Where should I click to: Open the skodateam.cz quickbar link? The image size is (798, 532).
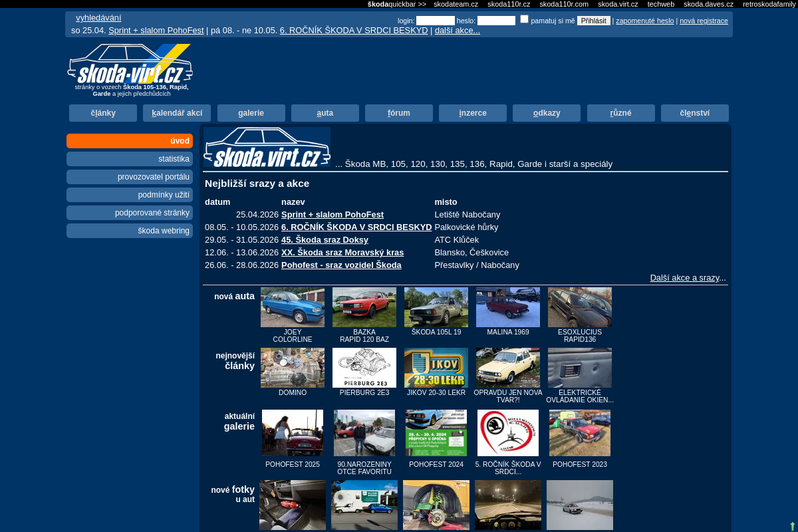click(x=456, y=4)
